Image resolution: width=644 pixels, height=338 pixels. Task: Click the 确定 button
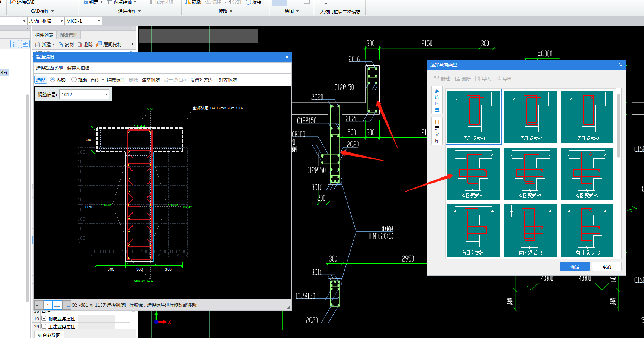575,267
